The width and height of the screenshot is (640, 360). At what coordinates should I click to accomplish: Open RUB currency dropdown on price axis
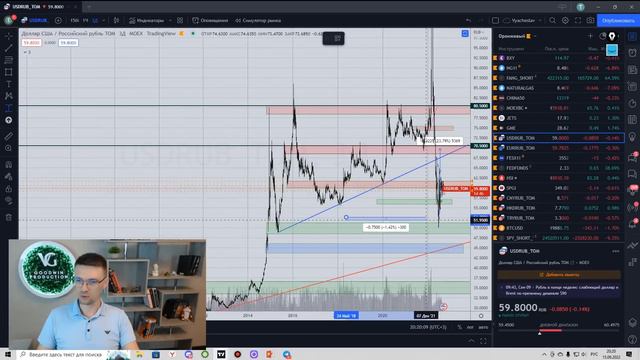[478, 32]
